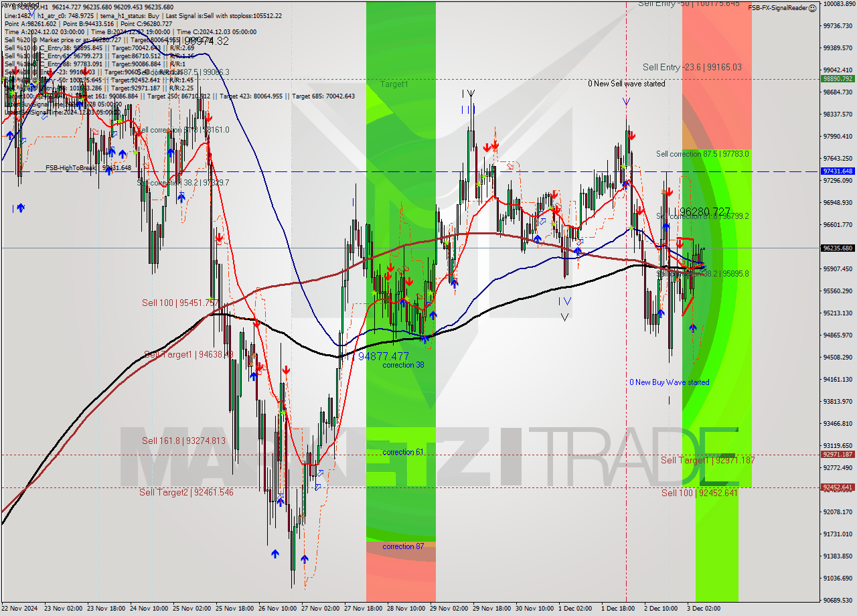
Task: Click '0 New Sell wave started' text
Action: [x=627, y=84]
